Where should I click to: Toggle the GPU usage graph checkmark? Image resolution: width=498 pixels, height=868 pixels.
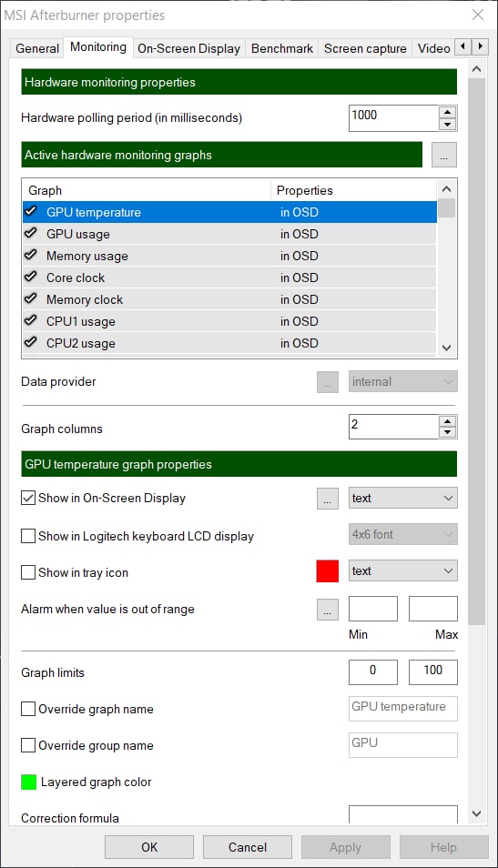click(31, 234)
